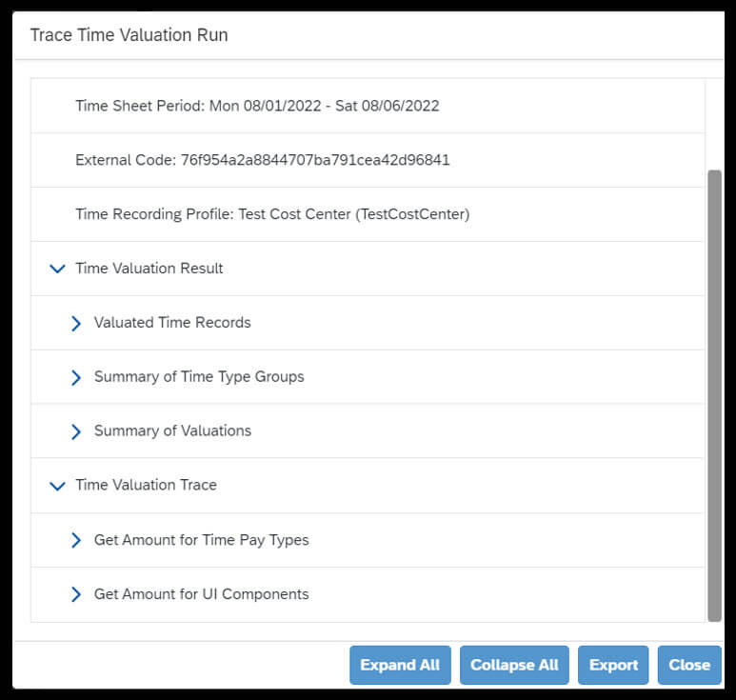Click the Valuated Time Records label
The width and height of the screenshot is (736, 700).
coord(172,323)
